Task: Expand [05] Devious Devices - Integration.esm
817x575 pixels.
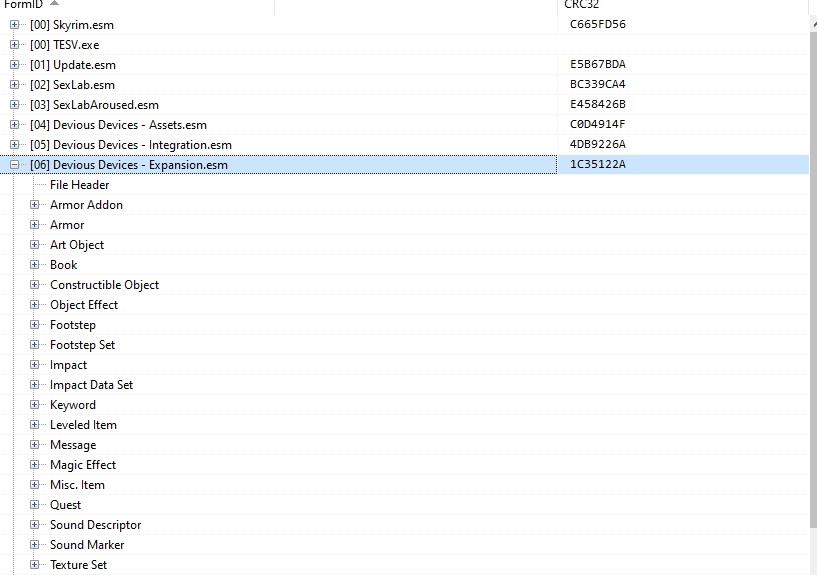Action: click(15, 145)
